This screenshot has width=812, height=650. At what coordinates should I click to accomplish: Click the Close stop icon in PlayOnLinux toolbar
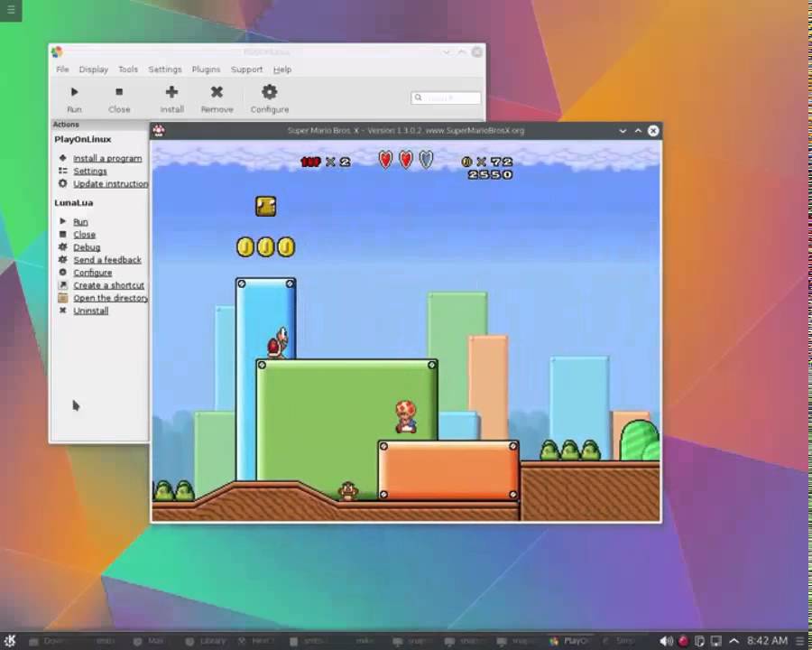click(x=119, y=92)
